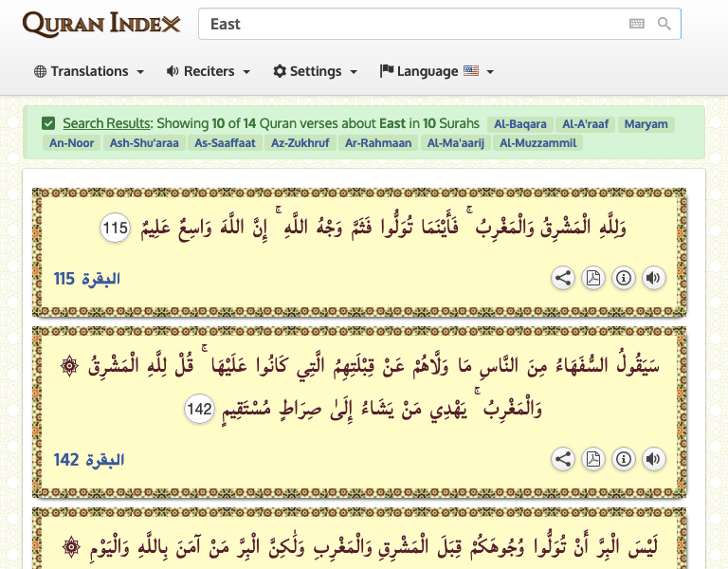Export verse 142 as PDF
The height and width of the screenshot is (569, 728).
click(593, 460)
